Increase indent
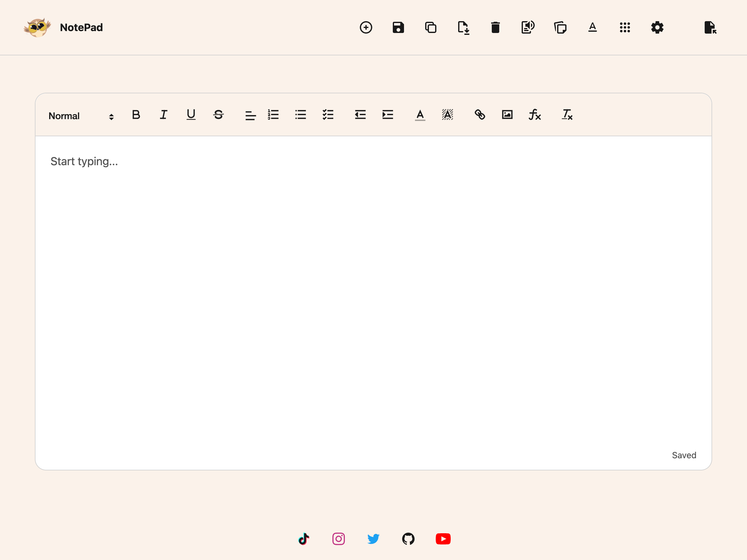Screen dimensions: 747x560 click(387, 115)
